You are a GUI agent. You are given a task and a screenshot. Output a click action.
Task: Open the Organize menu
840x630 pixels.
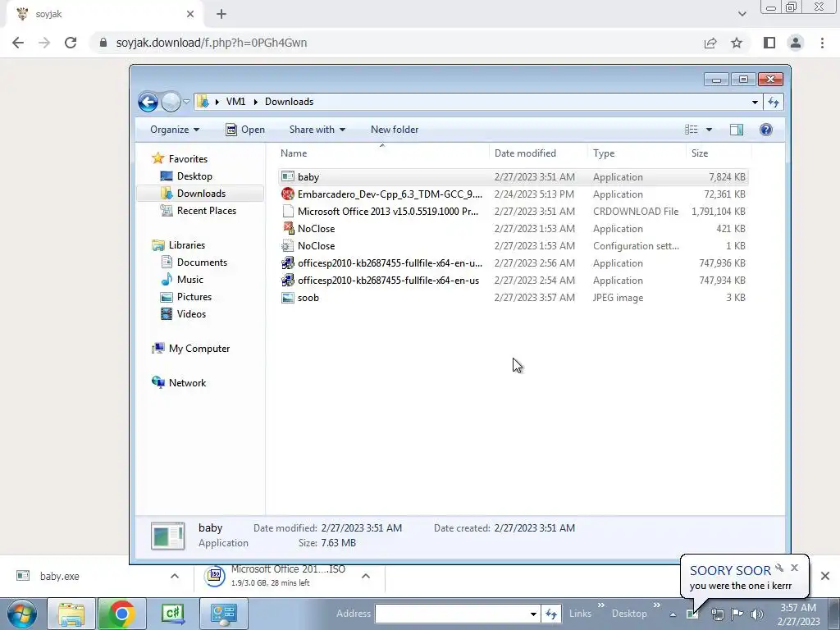(175, 130)
